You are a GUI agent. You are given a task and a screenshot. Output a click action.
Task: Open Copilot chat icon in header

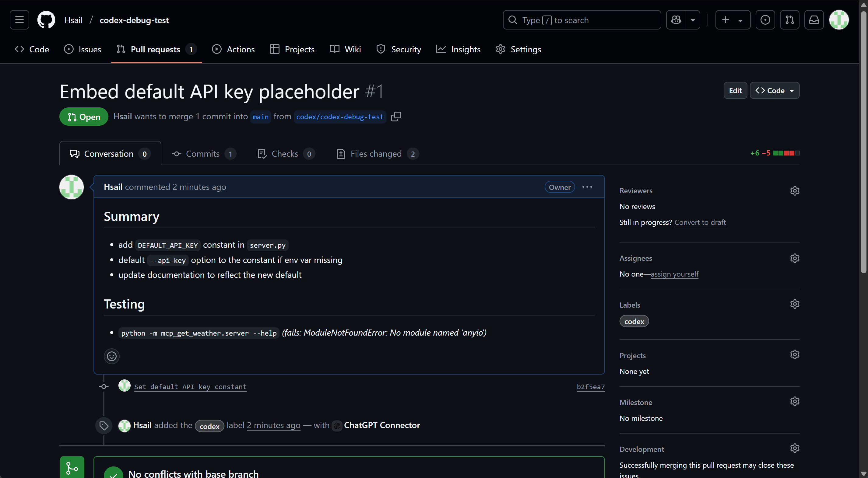click(x=676, y=20)
